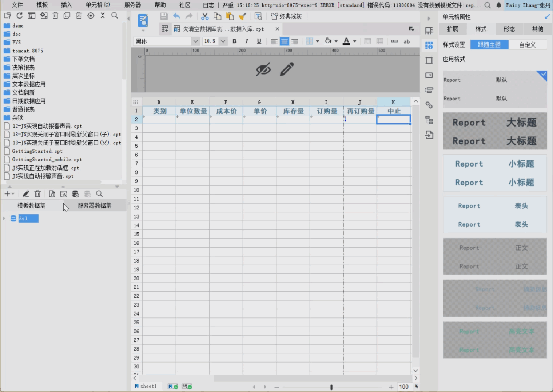
Task: Click the crossed-out eye visibility icon
Action: click(x=263, y=69)
